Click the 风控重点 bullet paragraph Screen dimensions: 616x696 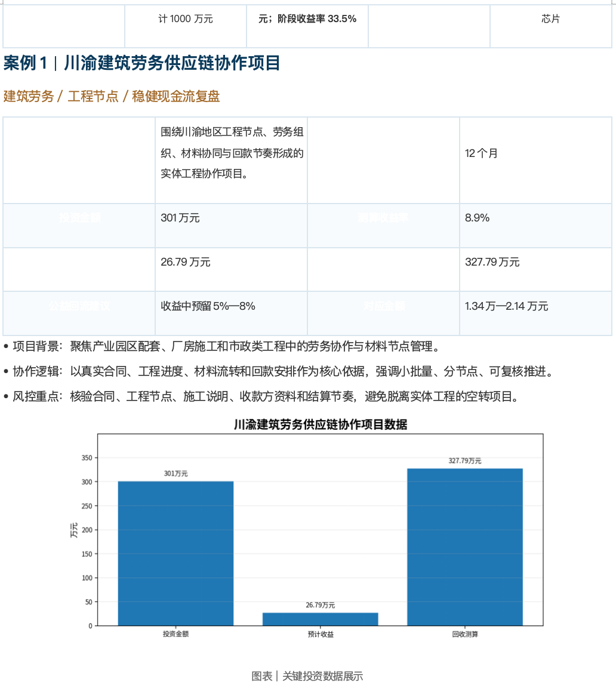(261, 396)
